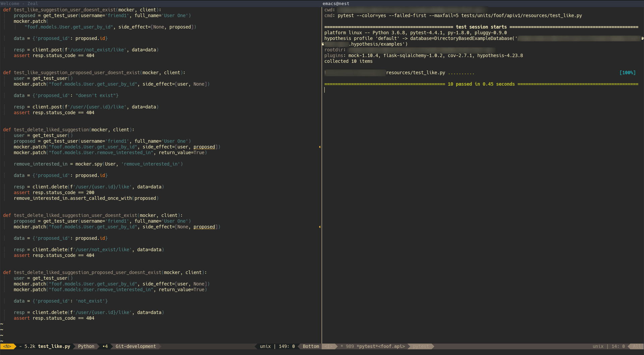Viewport: 644px width, 355px height.
Task: Click 'platform linux -- Python 3.6.8' line
Action: 416,33
